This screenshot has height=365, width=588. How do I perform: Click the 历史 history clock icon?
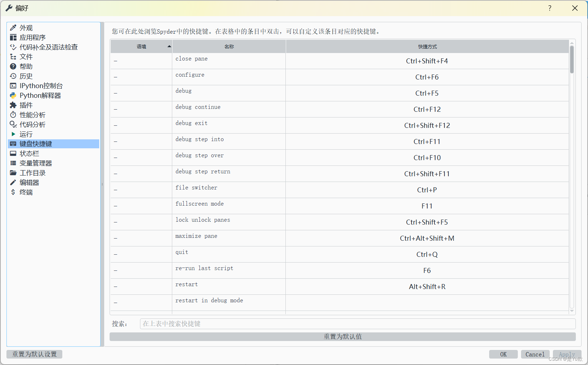pos(13,76)
